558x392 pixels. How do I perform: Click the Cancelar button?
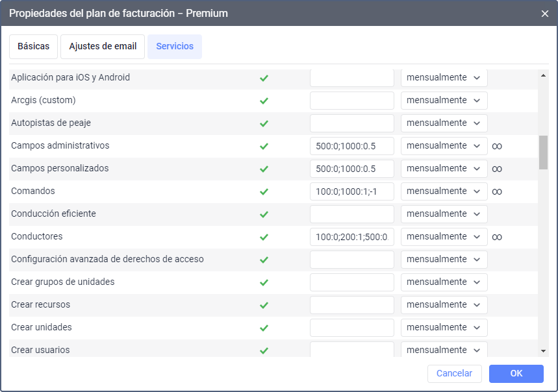(x=454, y=374)
